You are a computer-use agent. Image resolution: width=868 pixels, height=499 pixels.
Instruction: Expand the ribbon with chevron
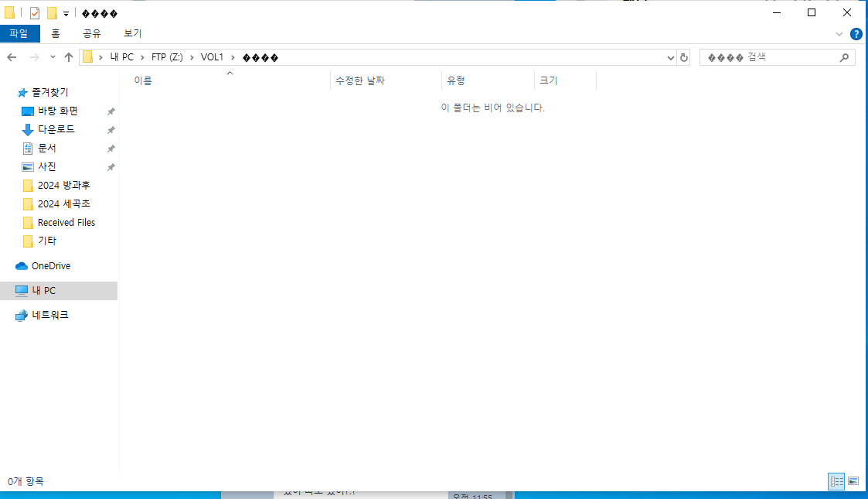(839, 34)
